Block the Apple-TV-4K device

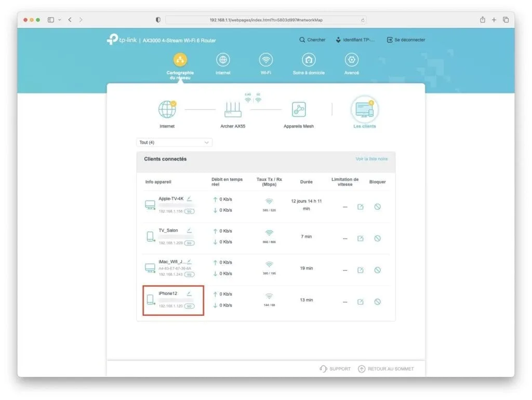pyautogui.click(x=377, y=207)
